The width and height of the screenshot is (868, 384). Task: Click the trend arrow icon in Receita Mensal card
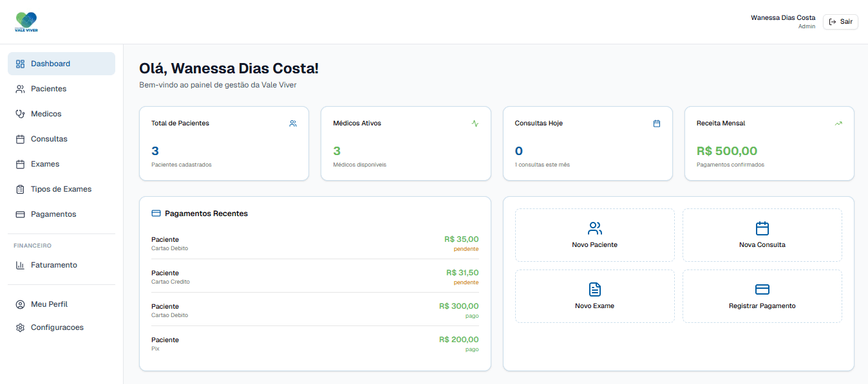pyautogui.click(x=838, y=123)
